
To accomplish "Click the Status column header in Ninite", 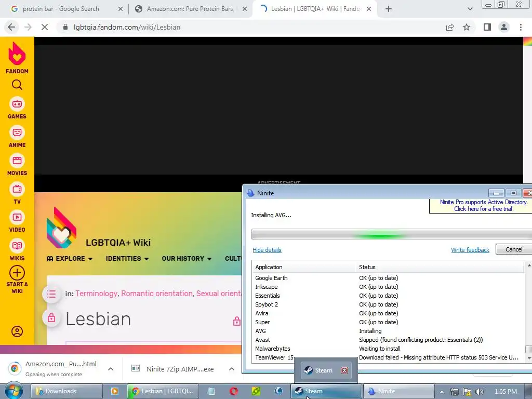I will 440,267.
